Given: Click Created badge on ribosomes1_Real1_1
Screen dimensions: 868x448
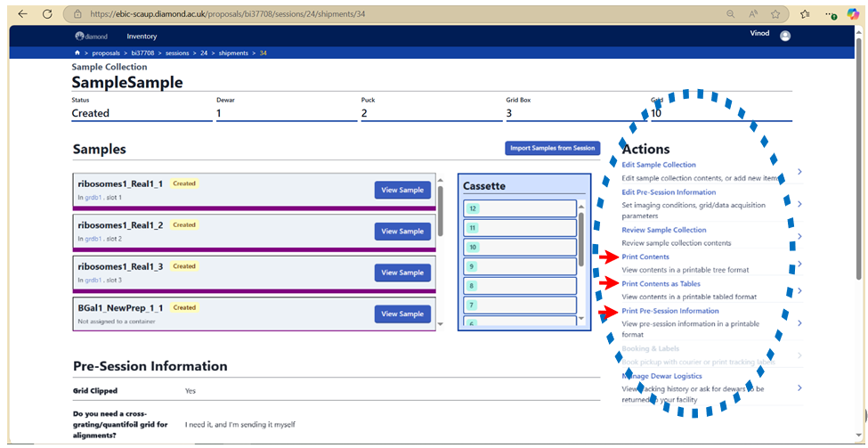Looking at the screenshot, I should point(183,183).
